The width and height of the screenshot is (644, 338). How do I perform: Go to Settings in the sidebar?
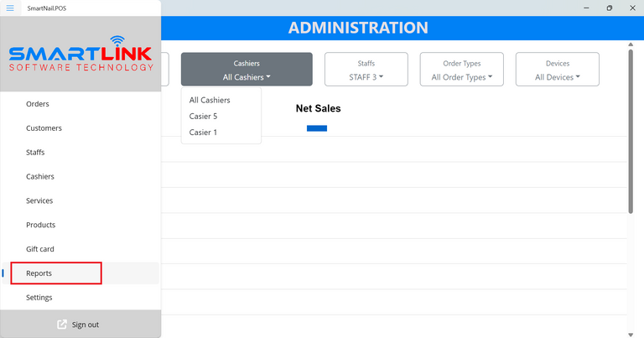pos(39,298)
